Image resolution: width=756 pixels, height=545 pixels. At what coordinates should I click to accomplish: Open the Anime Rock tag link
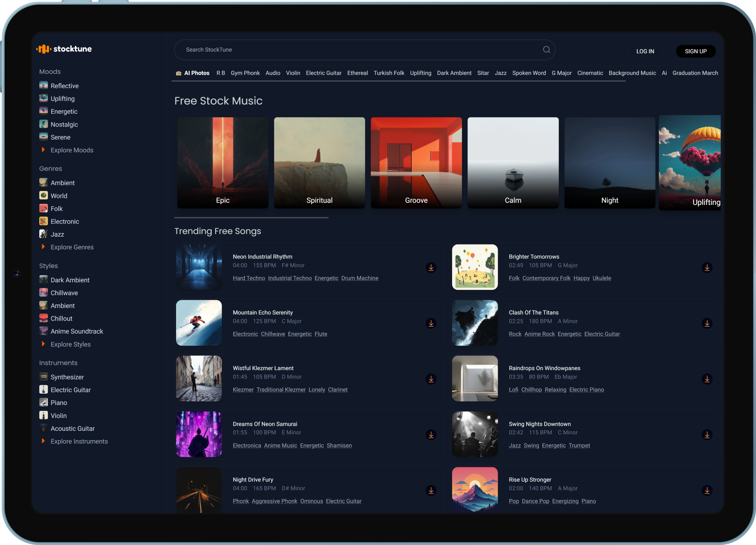click(x=540, y=334)
